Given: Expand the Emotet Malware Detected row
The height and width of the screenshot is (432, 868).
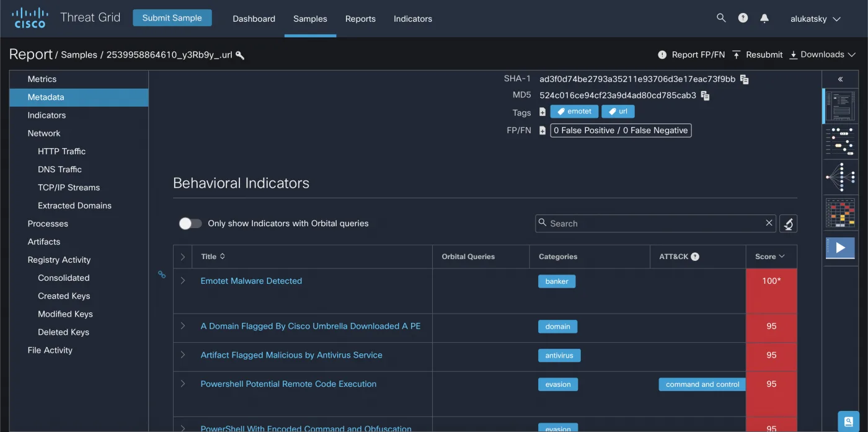Looking at the screenshot, I should click(183, 281).
